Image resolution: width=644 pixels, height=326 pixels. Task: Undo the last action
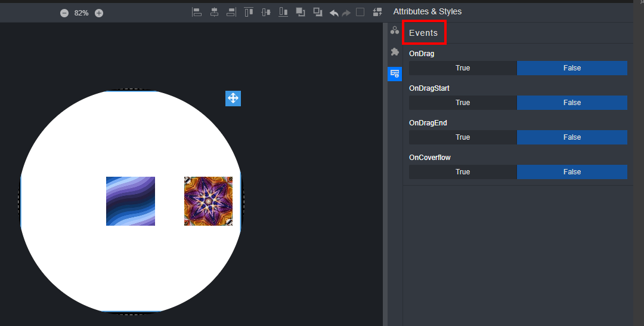(334, 13)
